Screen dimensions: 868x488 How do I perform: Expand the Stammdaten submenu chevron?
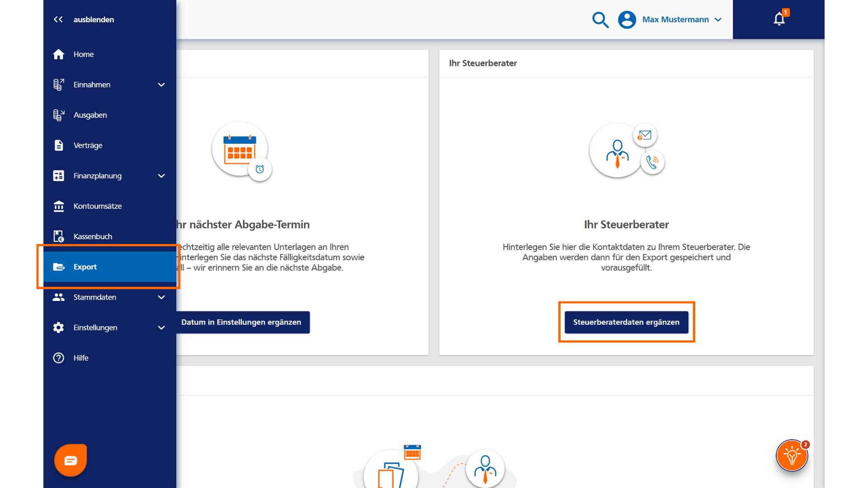point(161,297)
